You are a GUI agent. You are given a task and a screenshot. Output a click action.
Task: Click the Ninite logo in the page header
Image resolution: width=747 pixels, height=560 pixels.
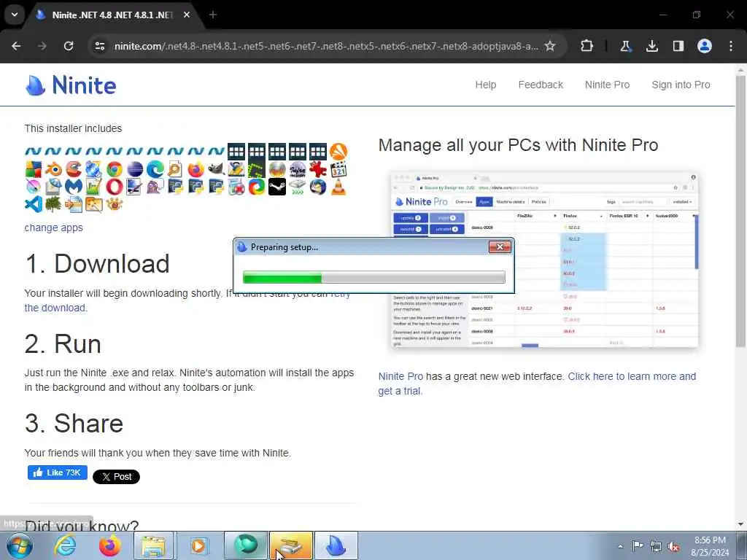pyautogui.click(x=71, y=85)
